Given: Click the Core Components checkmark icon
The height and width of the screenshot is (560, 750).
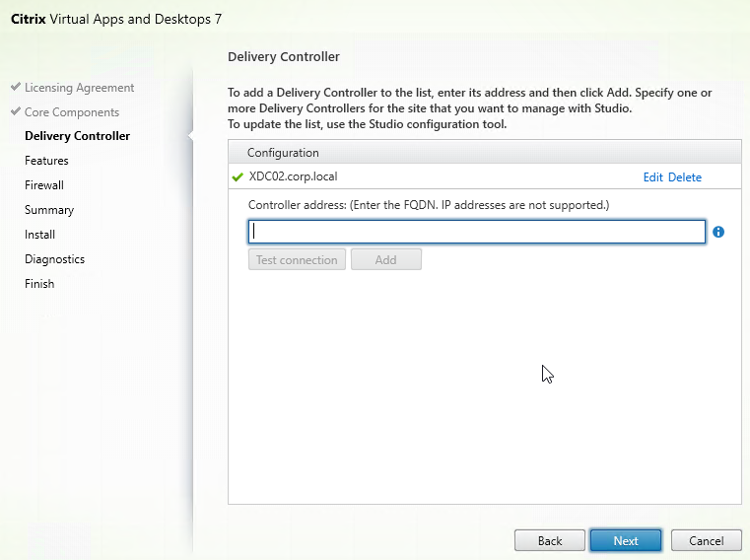Looking at the screenshot, I should click(x=16, y=111).
